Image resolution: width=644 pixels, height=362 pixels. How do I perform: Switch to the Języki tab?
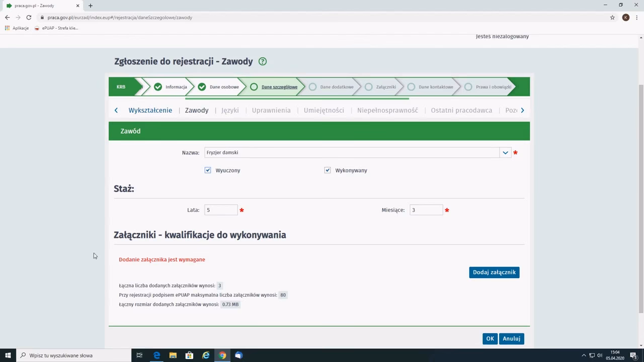[x=230, y=110]
